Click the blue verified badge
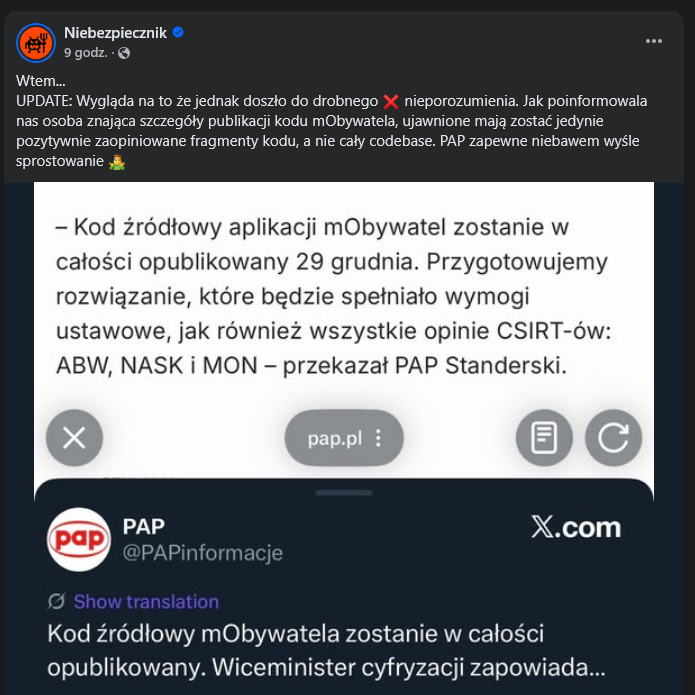Screen dimensions: 695x695 click(x=178, y=33)
